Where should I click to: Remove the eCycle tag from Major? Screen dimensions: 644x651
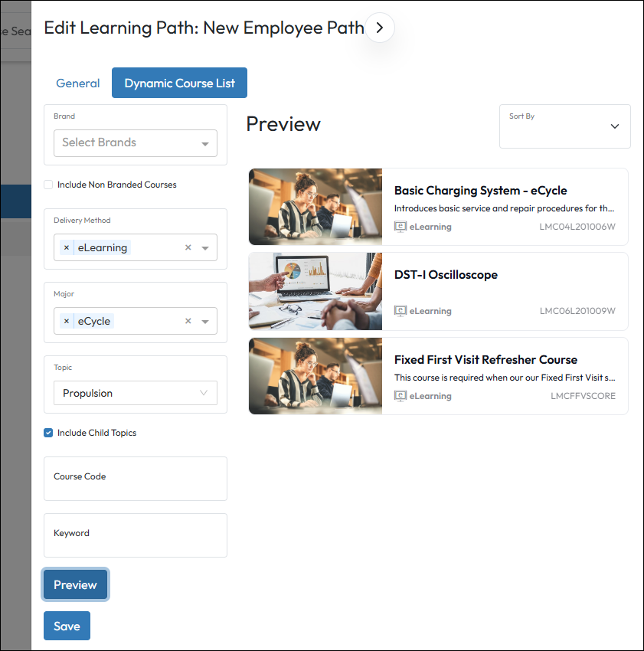pyautogui.click(x=67, y=321)
